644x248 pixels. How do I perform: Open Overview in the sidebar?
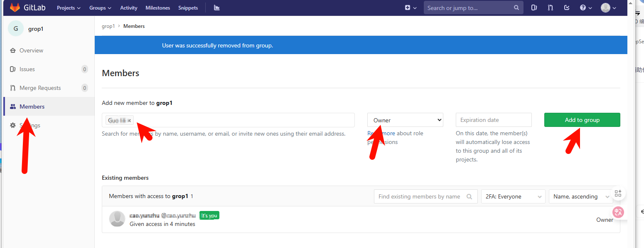click(31, 50)
